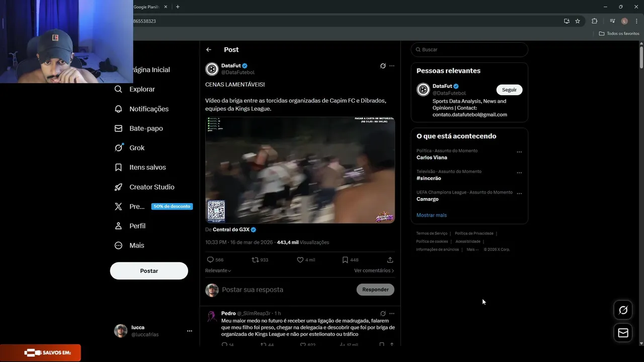Open @DataFutebol handle in Pessoas relevantes

pos(449,93)
